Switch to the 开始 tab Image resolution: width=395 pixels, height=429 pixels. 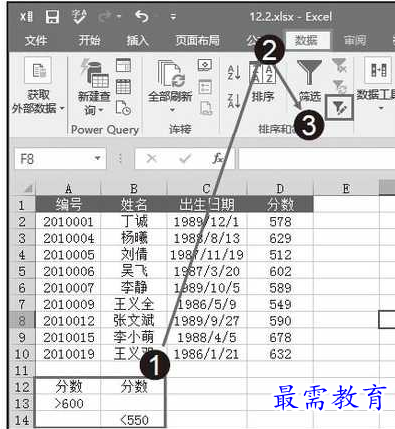click(89, 41)
